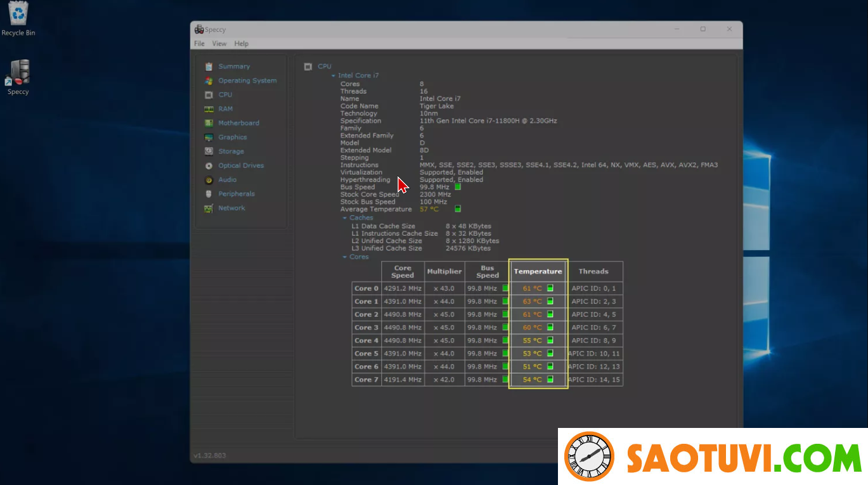Screen dimensions: 868x485
Task: Click Core 1 temperature graph icon
Action: (550, 301)
